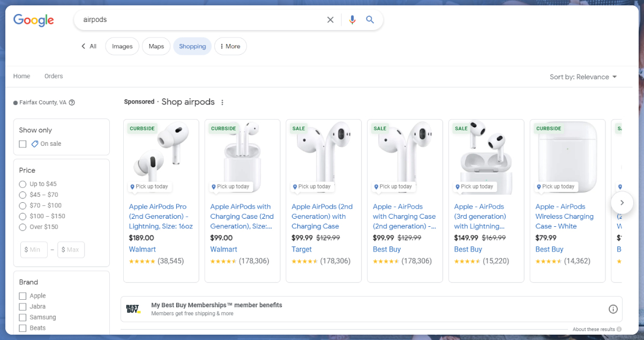This screenshot has height=340, width=644.
Task: Click SALE badge on Target AirPods card
Action: (298, 129)
